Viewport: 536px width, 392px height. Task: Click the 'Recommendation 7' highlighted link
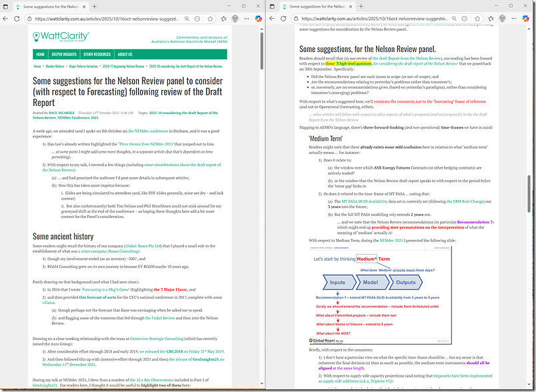[474, 222]
